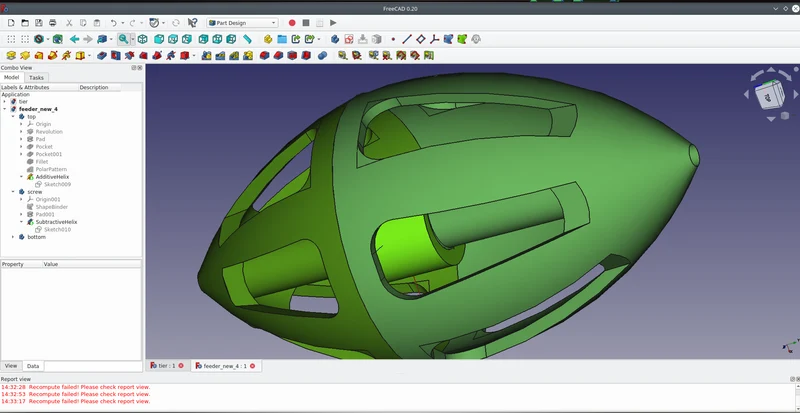
Task: Collapse the feeder_new_4 document node
Action: tap(5, 109)
